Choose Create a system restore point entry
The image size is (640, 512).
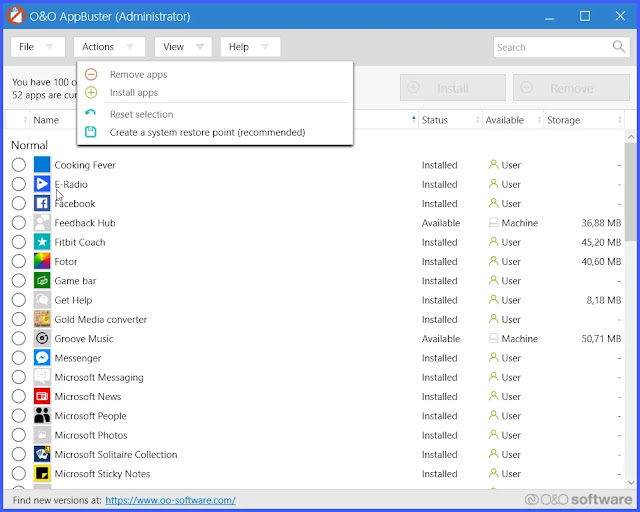tap(215, 132)
